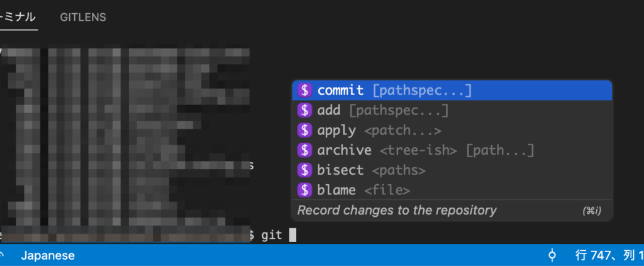The width and height of the screenshot is (644, 266).
Task: Choose the add [pathspec...] suggestion
Action: (x=452, y=111)
